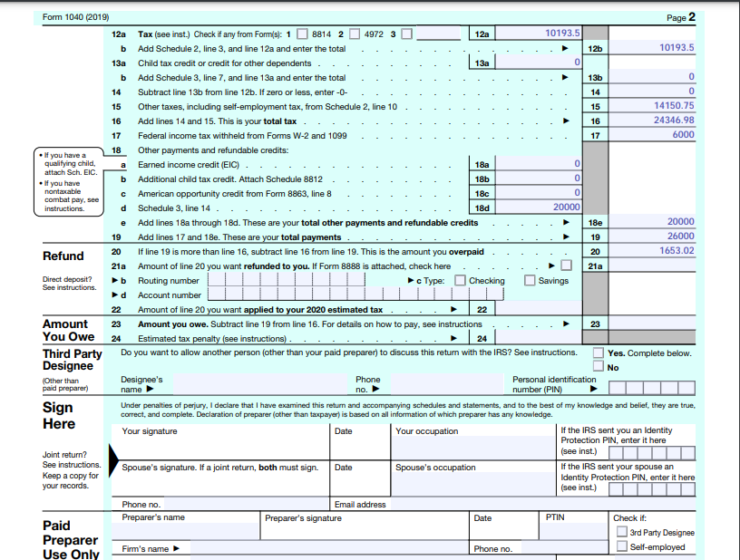The image size is (740, 560).
Task: Click the line 13b value field
Action: point(652,77)
